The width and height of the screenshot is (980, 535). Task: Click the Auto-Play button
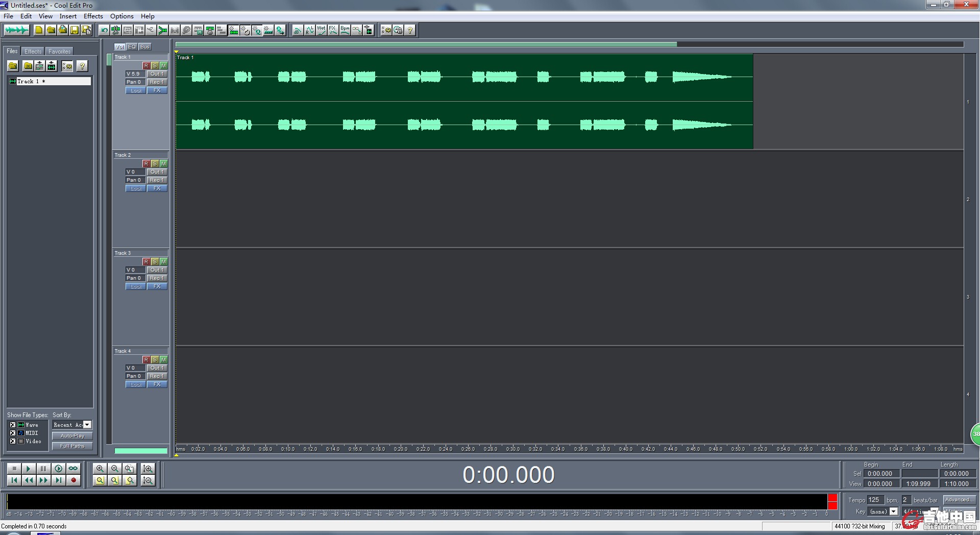(x=72, y=436)
